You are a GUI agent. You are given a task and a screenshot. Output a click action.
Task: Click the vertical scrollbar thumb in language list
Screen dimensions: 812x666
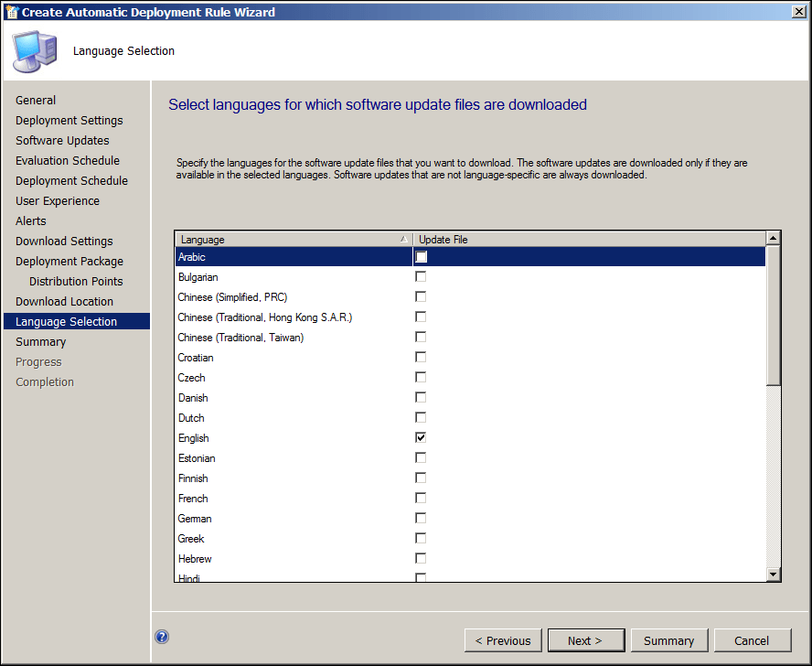(773, 316)
